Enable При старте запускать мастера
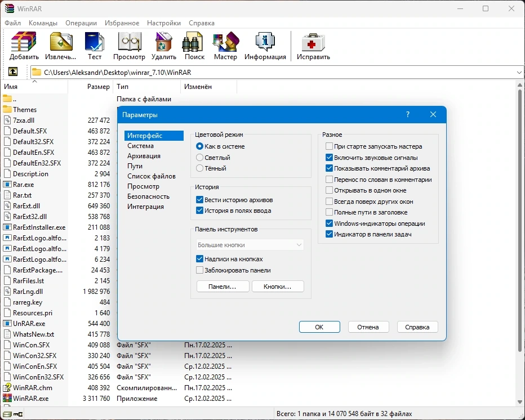Screen dimensions: 525x420 [x=329, y=146]
